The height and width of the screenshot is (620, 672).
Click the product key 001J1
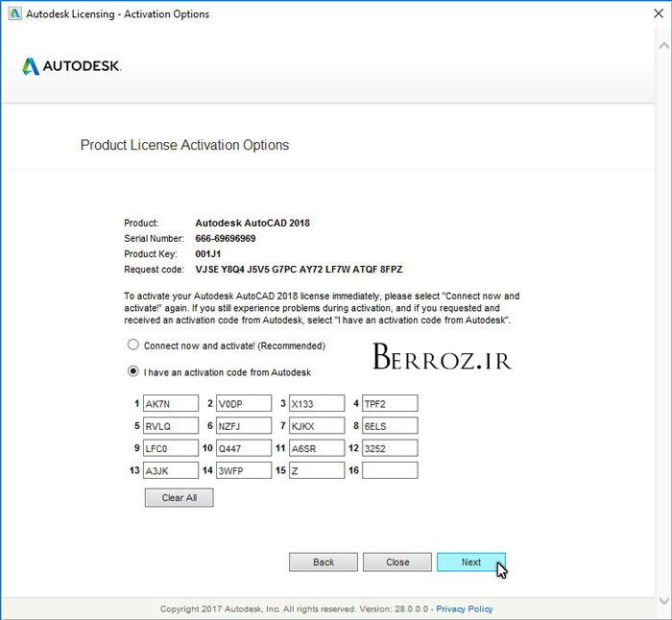[208, 254]
